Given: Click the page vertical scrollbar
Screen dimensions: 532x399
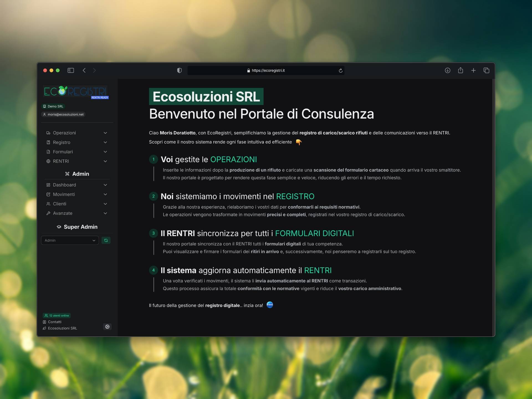Looking at the screenshot, I should (493, 208).
